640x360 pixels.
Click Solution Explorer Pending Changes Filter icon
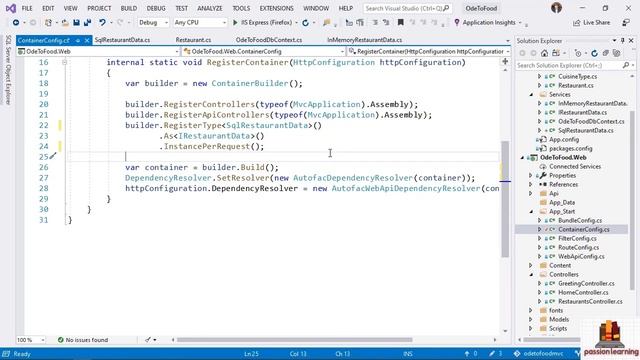pyautogui.click(x=578, y=53)
